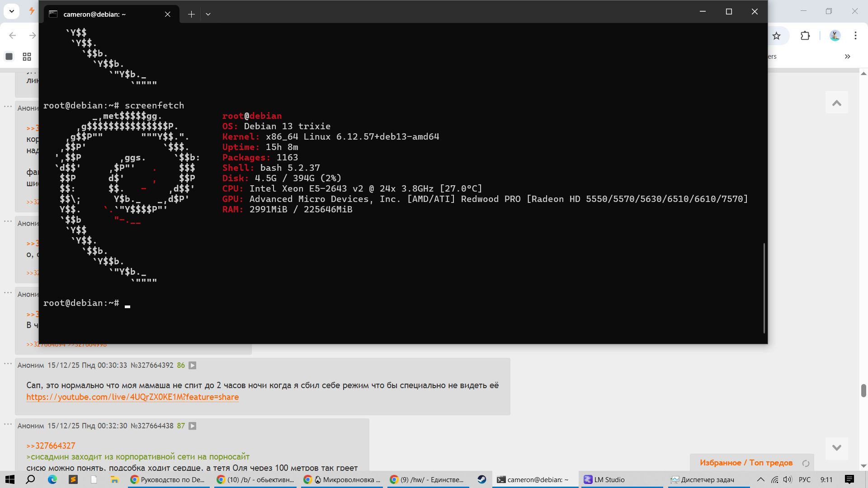The width and height of the screenshot is (868, 488).
Task: Expand media icon on post 327664438
Action: pyautogui.click(x=193, y=426)
